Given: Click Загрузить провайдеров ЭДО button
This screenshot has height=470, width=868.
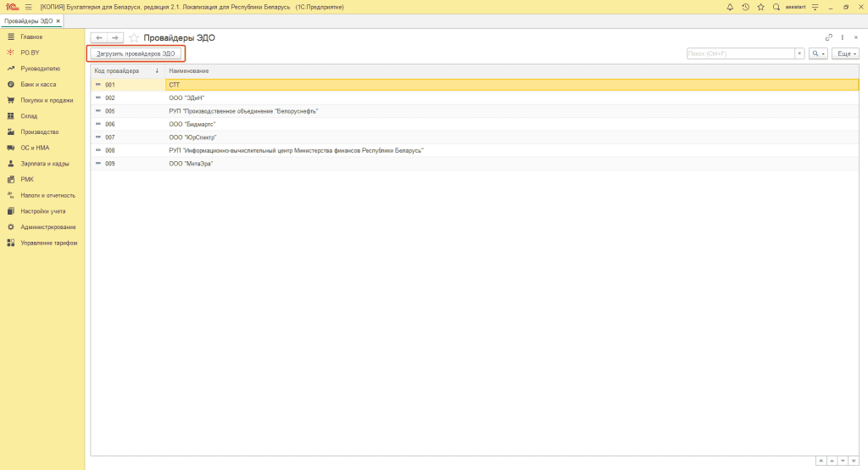Looking at the screenshot, I should pos(136,53).
